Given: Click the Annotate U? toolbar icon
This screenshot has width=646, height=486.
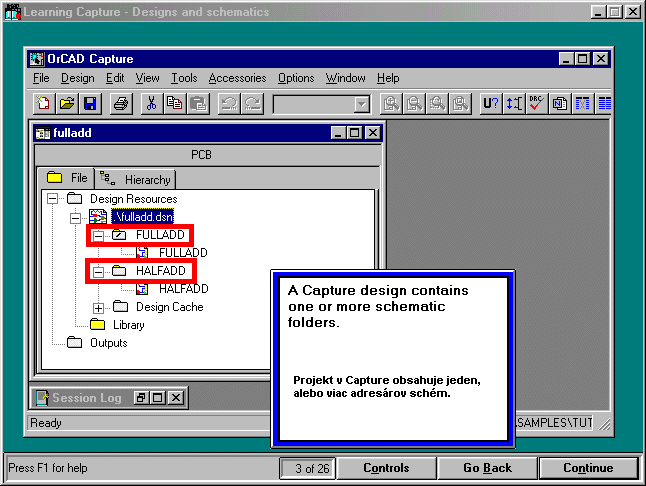Looking at the screenshot, I should [491, 103].
